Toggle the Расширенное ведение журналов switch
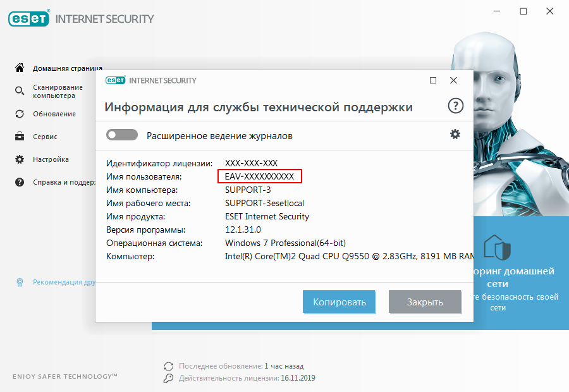569x392 pixels. point(122,135)
